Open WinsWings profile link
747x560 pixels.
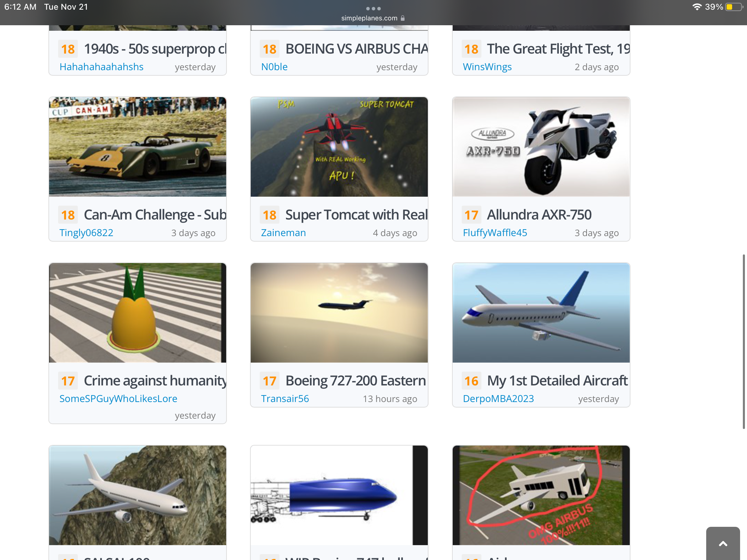[x=487, y=67]
